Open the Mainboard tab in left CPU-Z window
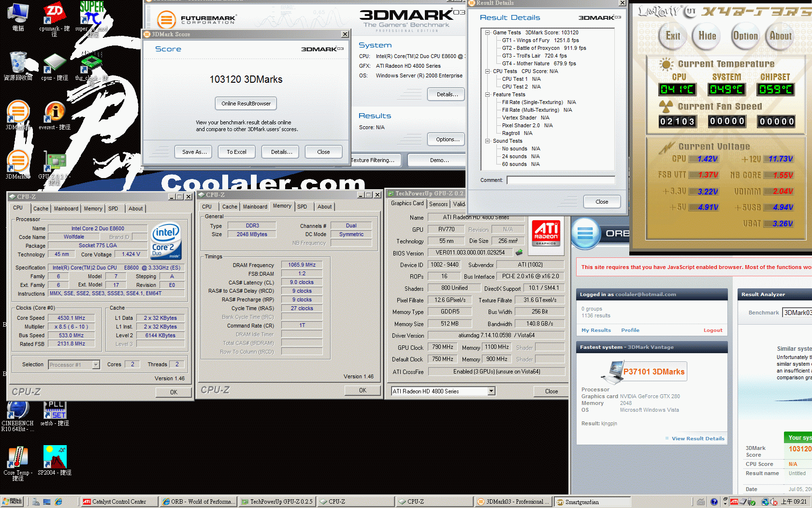812x508 pixels. tap(66, 209)
